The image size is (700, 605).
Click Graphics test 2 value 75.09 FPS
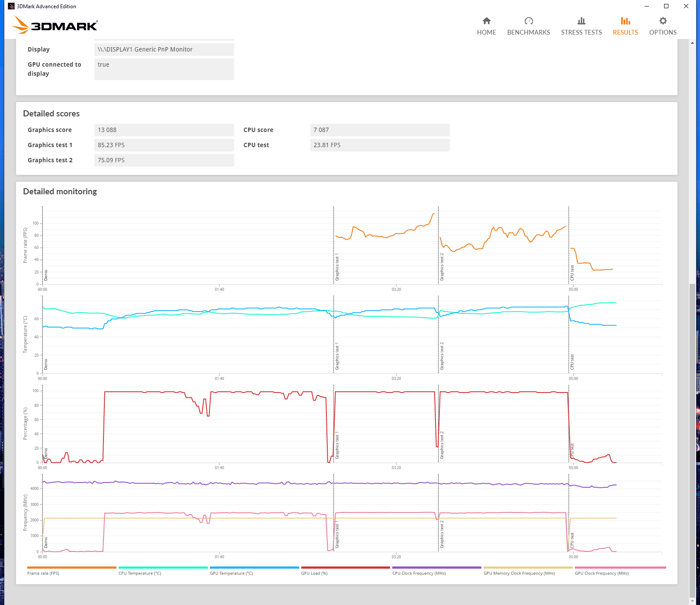click(x=164, y=160)
